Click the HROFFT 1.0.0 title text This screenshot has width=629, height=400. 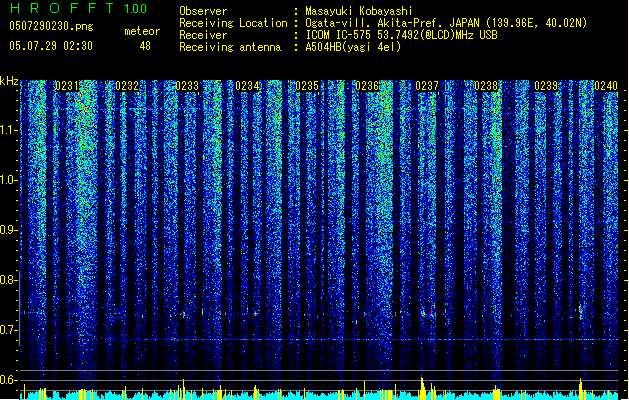point(79,8)
